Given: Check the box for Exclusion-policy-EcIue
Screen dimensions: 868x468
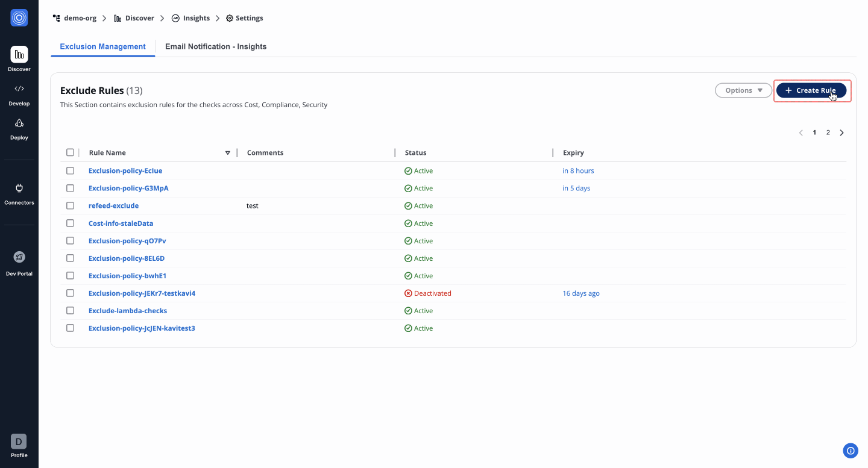Looking at the screenshot, I should 70,171.
